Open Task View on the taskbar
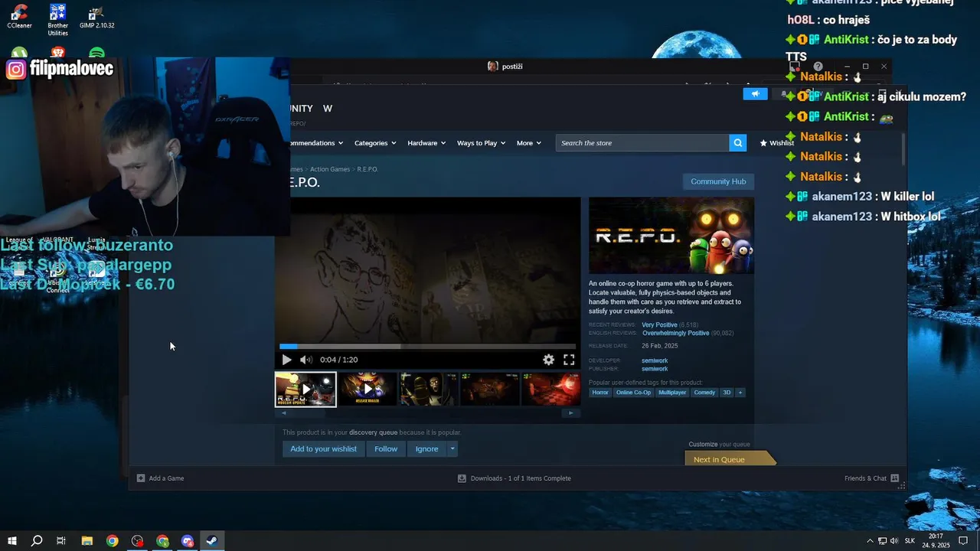Image resolution: width=980 pixels, height=551 pixels. (61, 541)
